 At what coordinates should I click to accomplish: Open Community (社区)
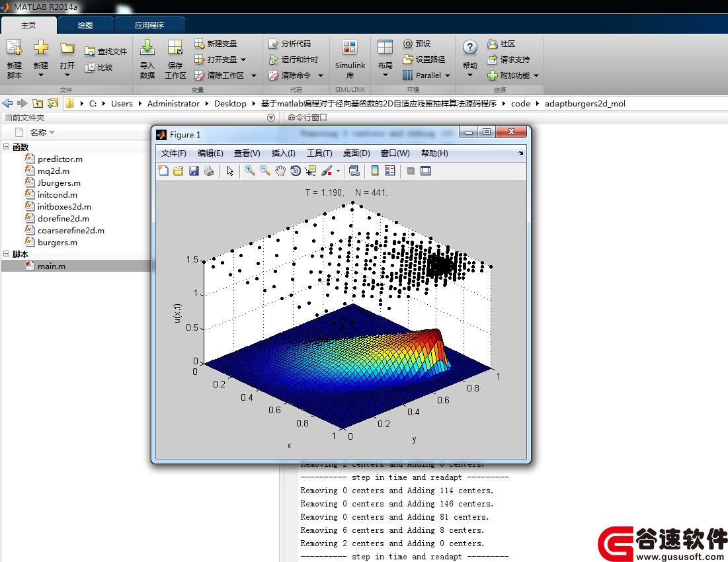pyautogui.click(x=501, y=44)
